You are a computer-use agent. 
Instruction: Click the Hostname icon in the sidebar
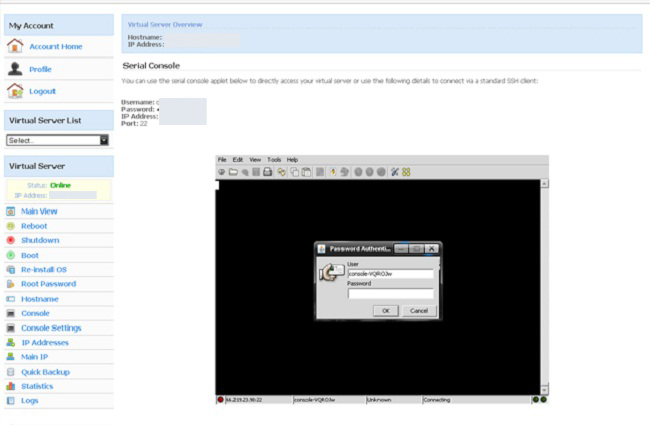pos(11,299)
